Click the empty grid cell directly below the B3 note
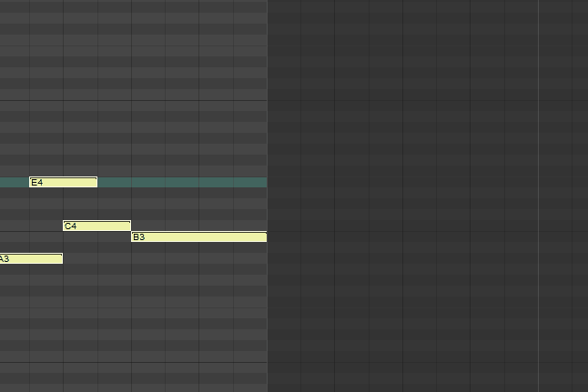This screenshot has height=392, width=588. [198, 247]
